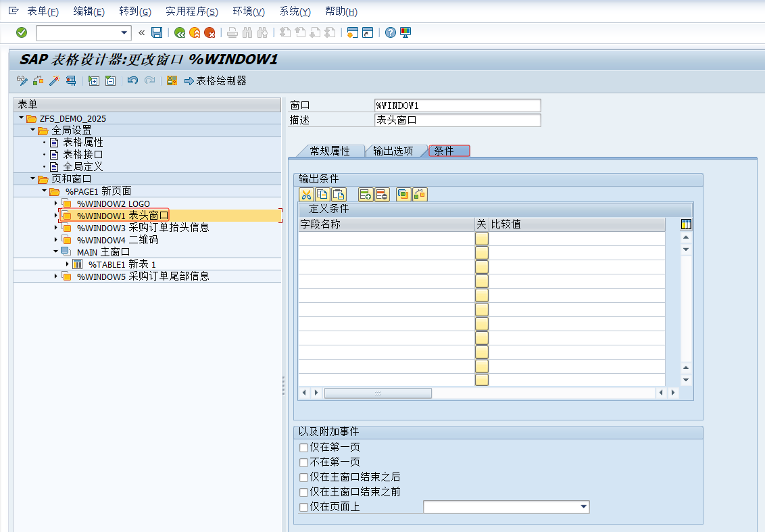Go back with the green Back icon

click(180, 32)
